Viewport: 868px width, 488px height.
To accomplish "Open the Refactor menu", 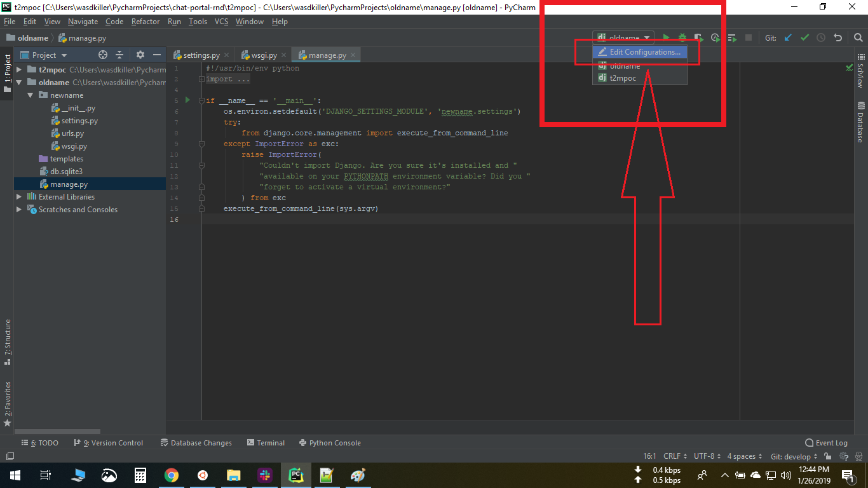I will pos(146,22).
